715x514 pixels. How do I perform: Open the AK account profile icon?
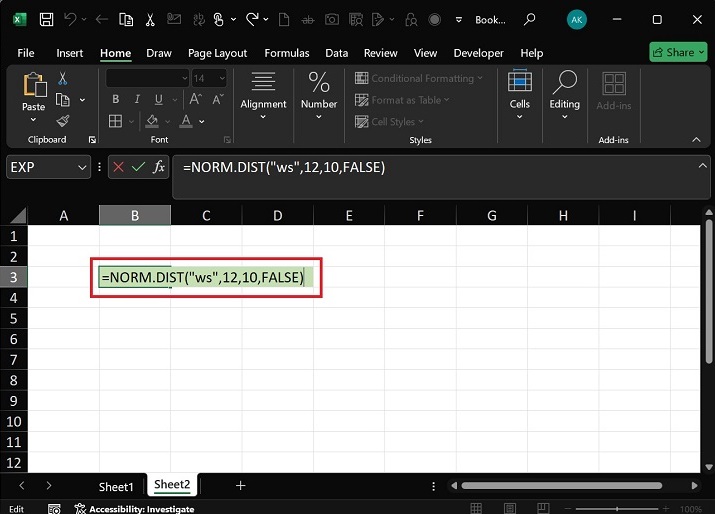tap(576, 20)
